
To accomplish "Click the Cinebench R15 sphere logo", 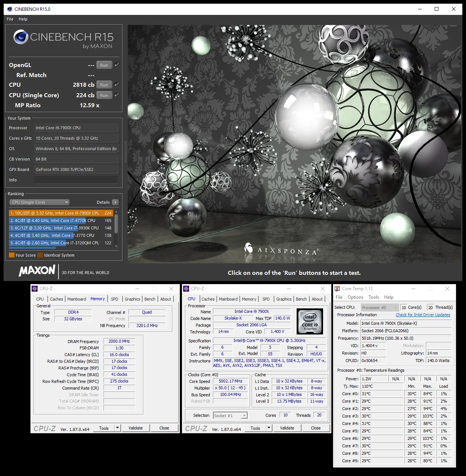I will tap(21, 37).
